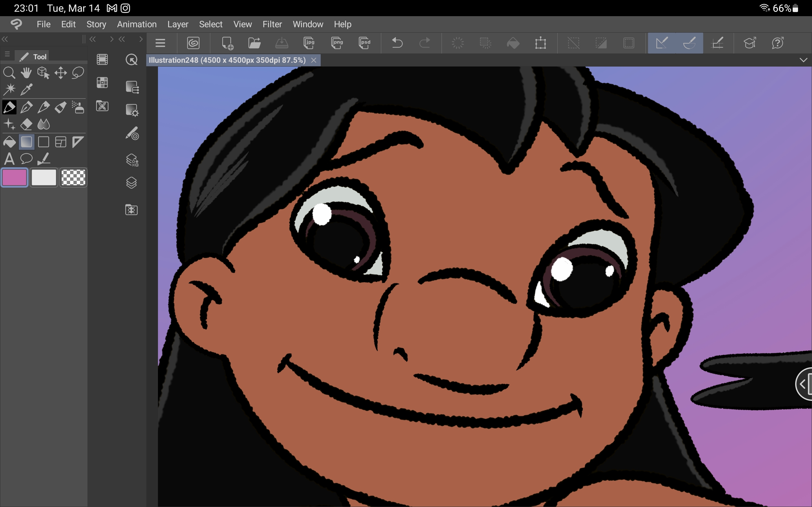Viewport: 812px width, 507px height.
Task: Export as PNG icon
Action: point(337,43)
